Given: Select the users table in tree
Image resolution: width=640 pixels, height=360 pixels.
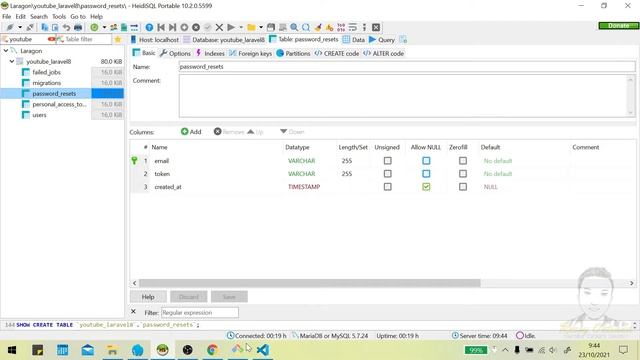Looking at the screenshot, I should [39, 115].
